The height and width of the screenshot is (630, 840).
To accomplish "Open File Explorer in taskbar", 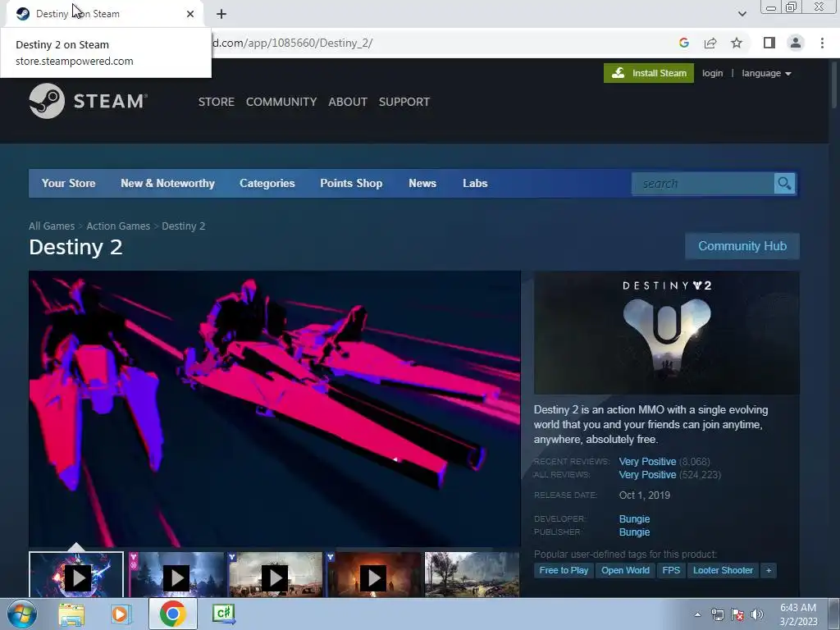I will pos(71,614).
